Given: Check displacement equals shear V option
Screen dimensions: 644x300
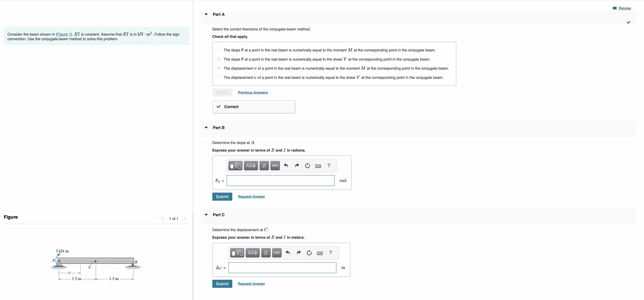Looking at the screenshot, I should pos(219,77).
